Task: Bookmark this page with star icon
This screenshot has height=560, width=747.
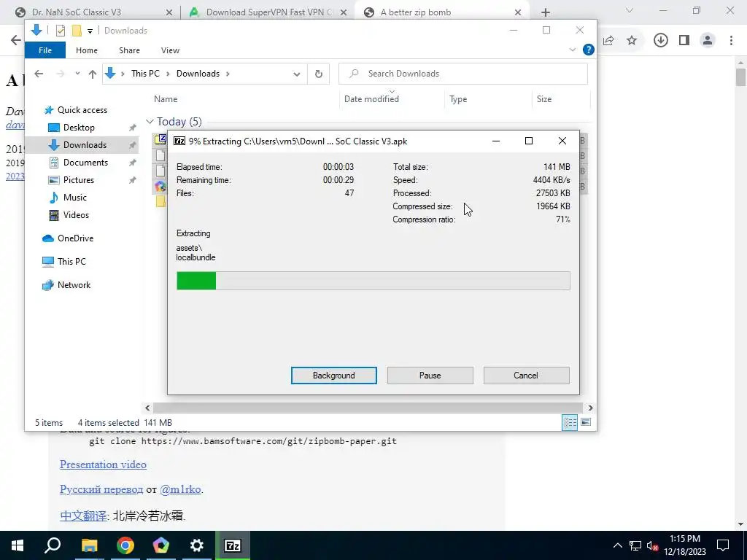Action: click(x=632, y=41)
